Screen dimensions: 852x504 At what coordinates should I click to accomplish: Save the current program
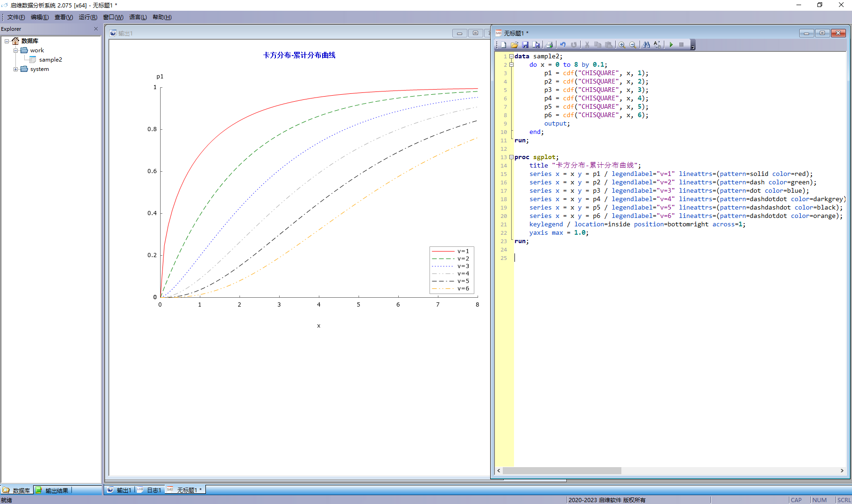click(525, 45)
